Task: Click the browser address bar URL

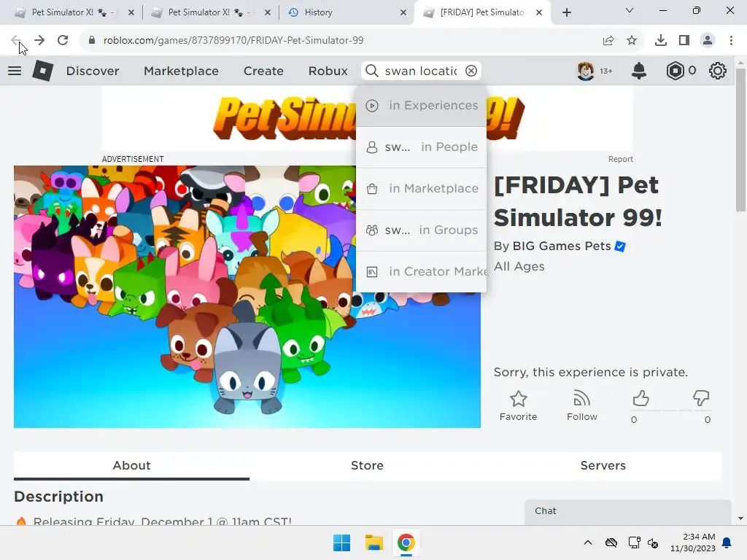Action: (233, 41)
